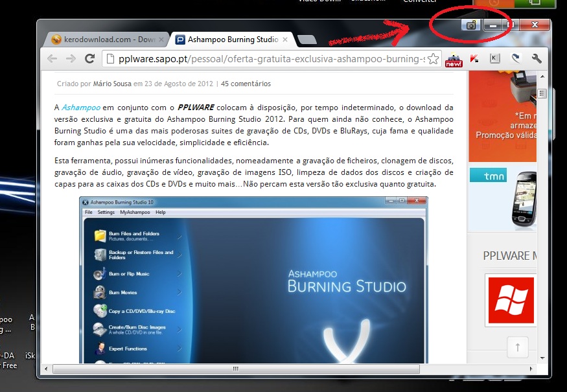Image resolution: width=567 pixels, height=392 pixels.
Task: Switch to the kerodownload.com tab
Action: click(108, 39)
